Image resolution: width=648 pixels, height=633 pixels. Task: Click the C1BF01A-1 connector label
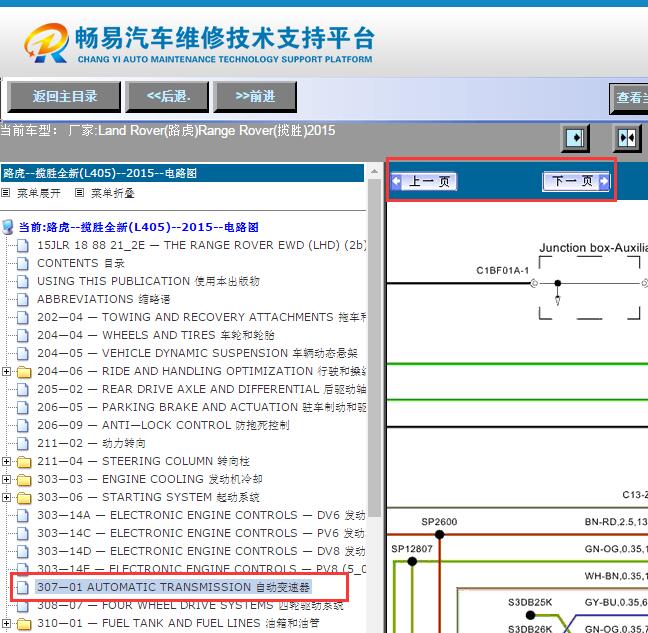(x=503, y=271)
